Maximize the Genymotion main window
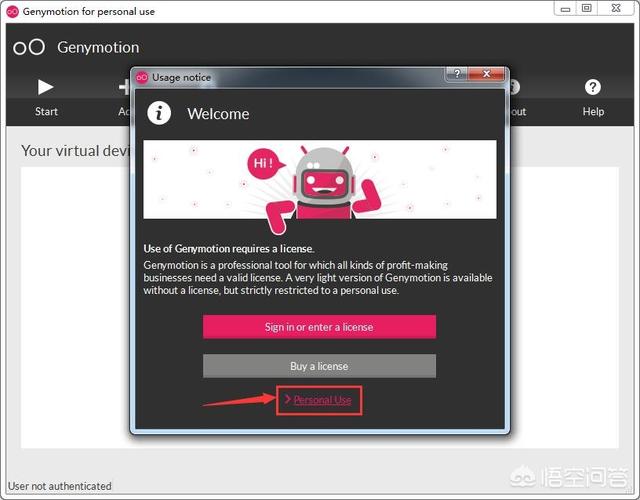The height and width of the screenshot is (500, 640). [587, 9]
